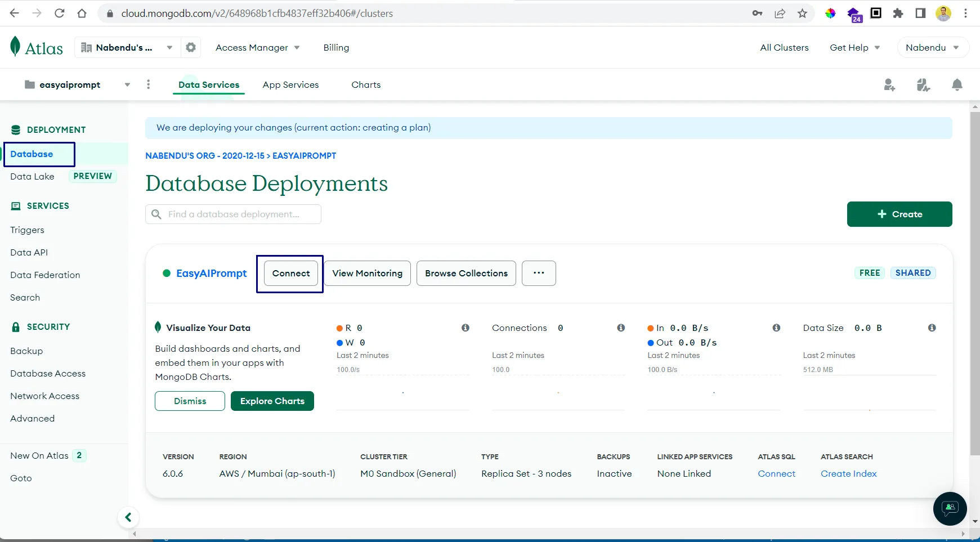Viewport: 980px width, 542px height.
Task: Open Billing in top navigation
Action: pos(336,48)
